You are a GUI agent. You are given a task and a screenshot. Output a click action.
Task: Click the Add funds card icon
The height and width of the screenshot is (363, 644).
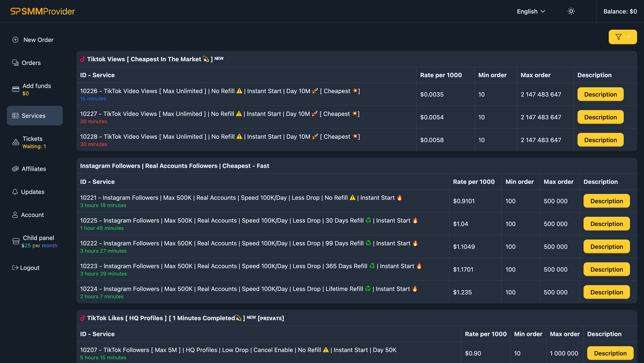click(x=16, y=89)
